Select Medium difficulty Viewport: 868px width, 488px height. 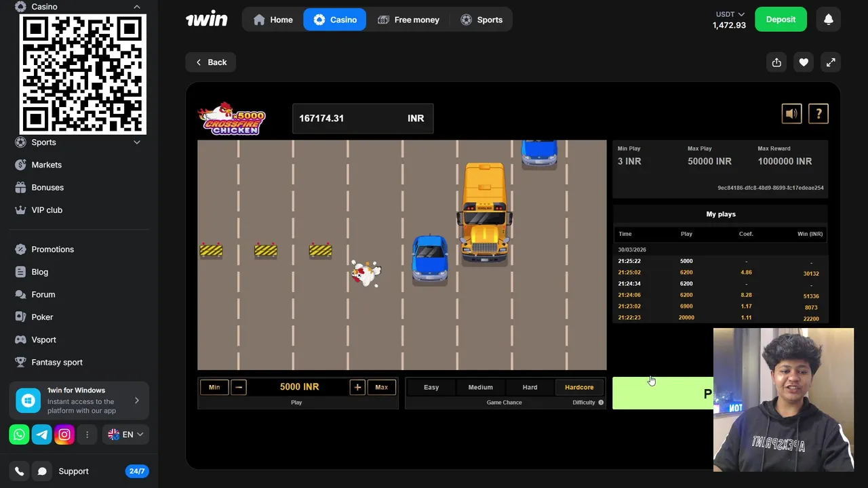(x=480, y=387)
